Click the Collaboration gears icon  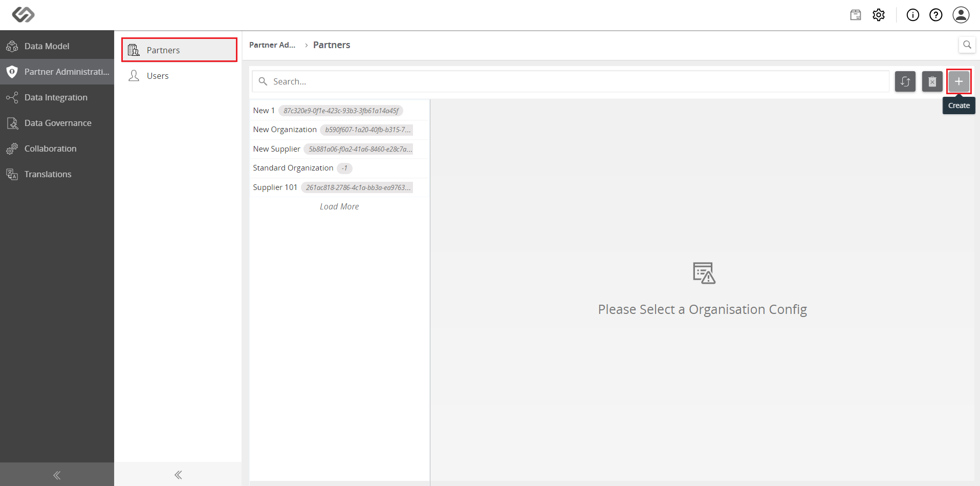coord(12,149)
